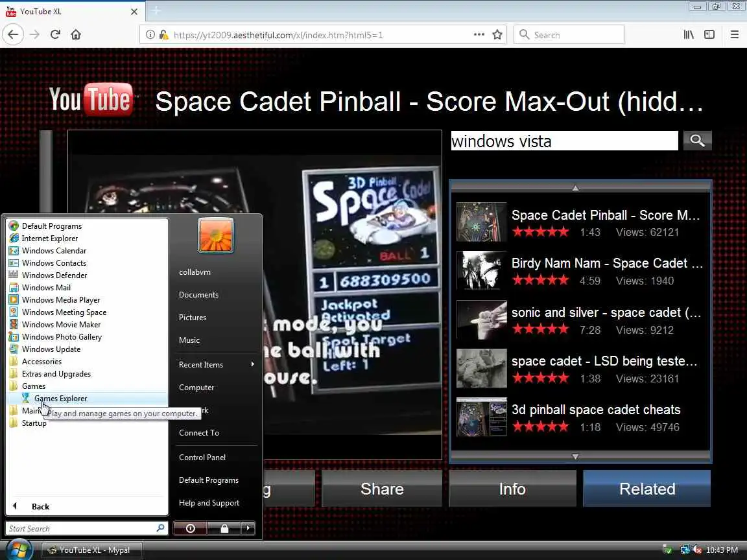Click the browser Search box

[569, 35]
